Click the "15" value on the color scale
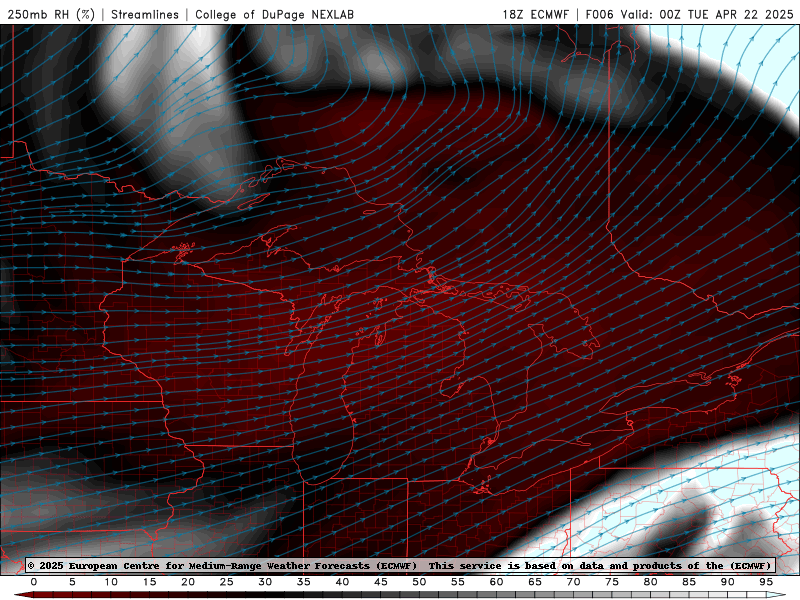 (x=149, y=582)
